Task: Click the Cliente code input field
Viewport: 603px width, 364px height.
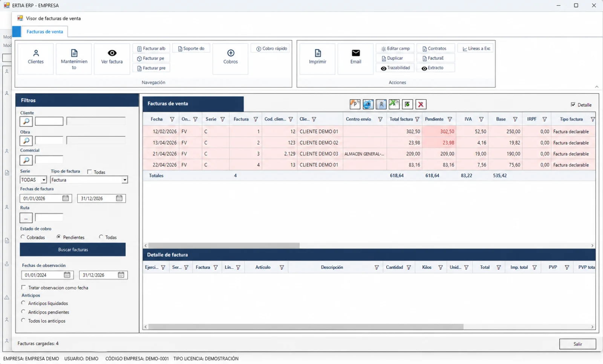Action: [x=49, y=121]
